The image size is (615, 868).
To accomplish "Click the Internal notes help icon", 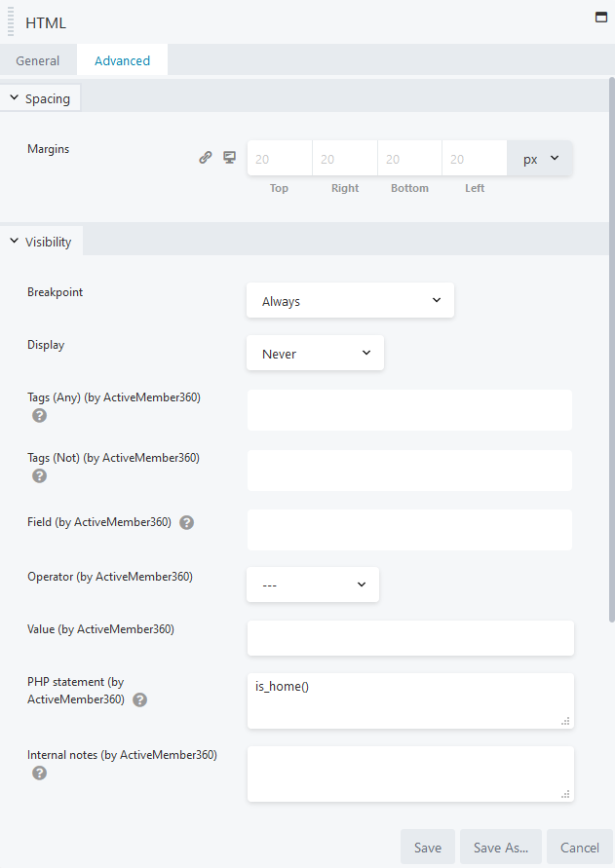I will (39, 773).
